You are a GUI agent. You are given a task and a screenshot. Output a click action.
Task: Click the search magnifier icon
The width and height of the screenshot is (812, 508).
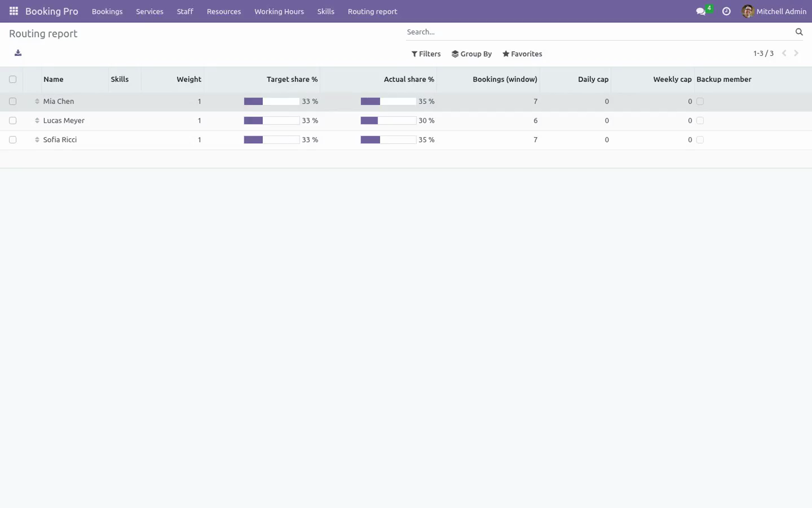tap(799, 32)
